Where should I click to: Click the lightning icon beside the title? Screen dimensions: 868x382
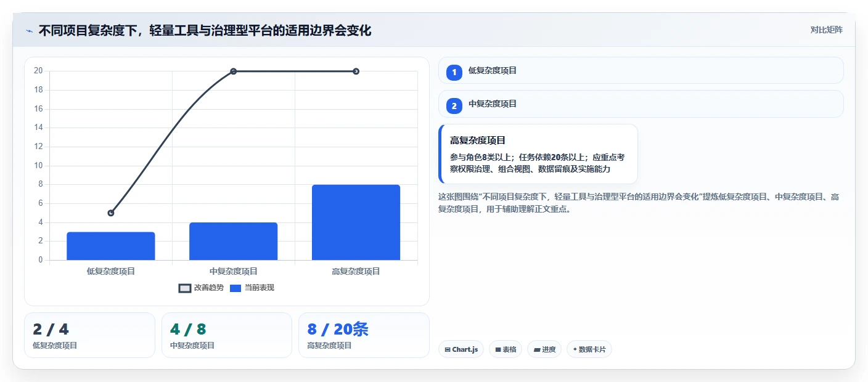tap(29, 30)
